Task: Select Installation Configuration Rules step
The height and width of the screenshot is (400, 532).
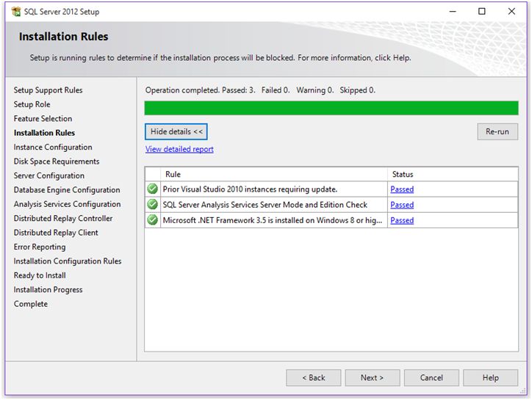Action: [68, 261]
